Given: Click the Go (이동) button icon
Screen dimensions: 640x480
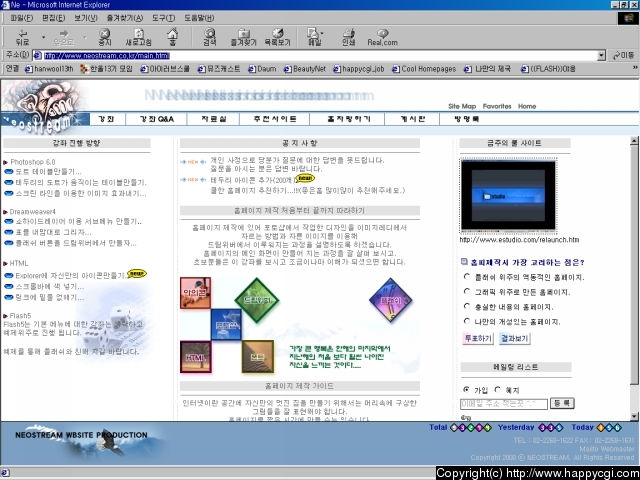Looking at the screenshot, I should [x=623, y=56].
